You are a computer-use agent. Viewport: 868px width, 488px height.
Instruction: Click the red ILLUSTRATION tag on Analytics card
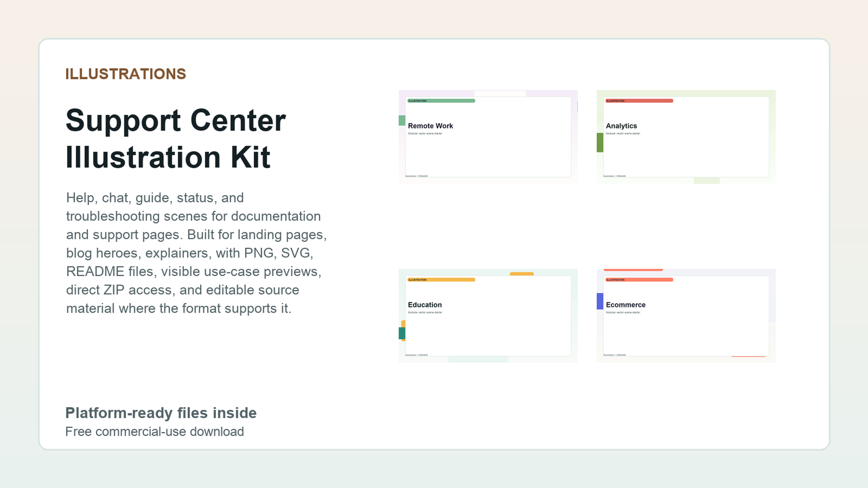[639, 101]
